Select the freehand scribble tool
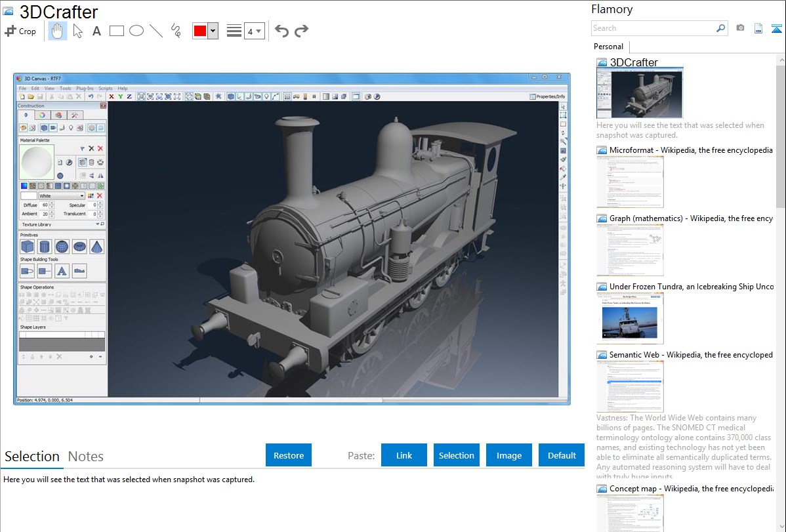 click(176, 31)
